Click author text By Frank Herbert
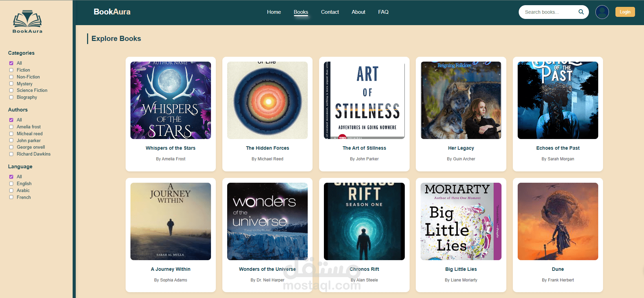The width and height of the screenshot is (644, 298). click(558, 280)
